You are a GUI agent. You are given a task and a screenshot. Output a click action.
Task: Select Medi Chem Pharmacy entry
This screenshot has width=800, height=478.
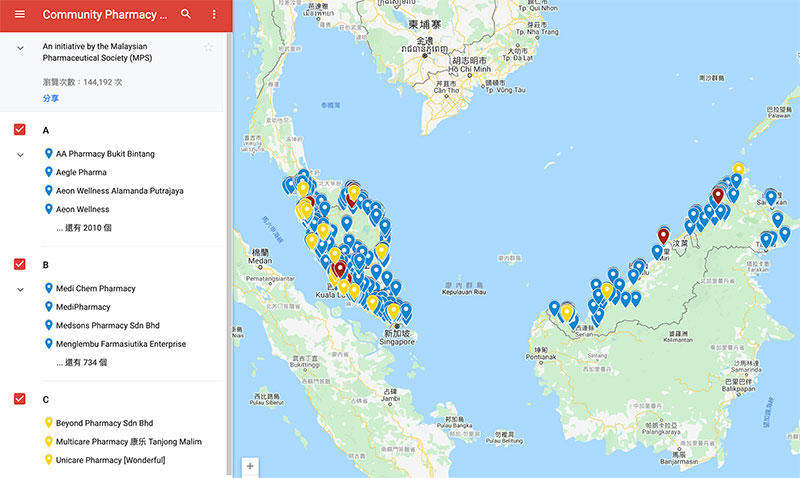point(95,288)
